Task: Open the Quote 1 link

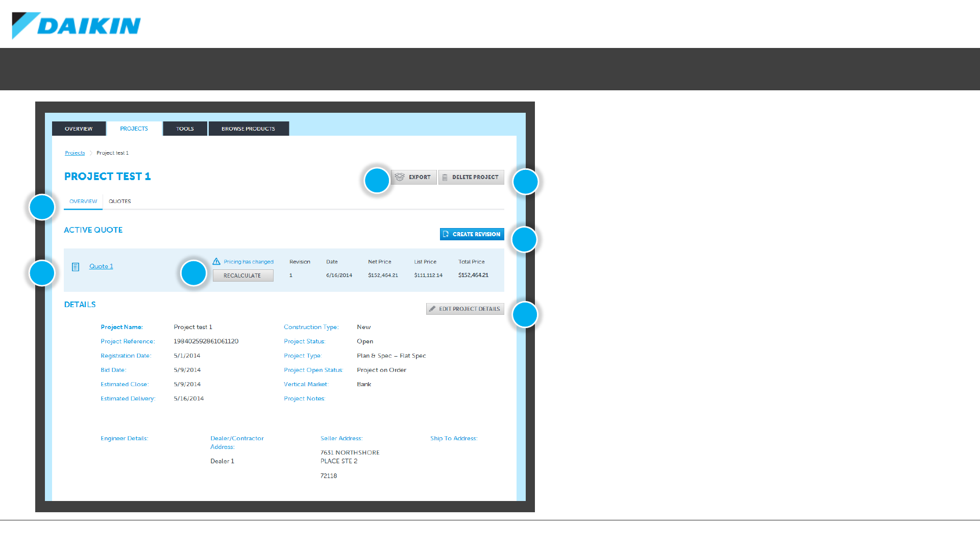Action: pyautogui.click(x=101, y=266)
